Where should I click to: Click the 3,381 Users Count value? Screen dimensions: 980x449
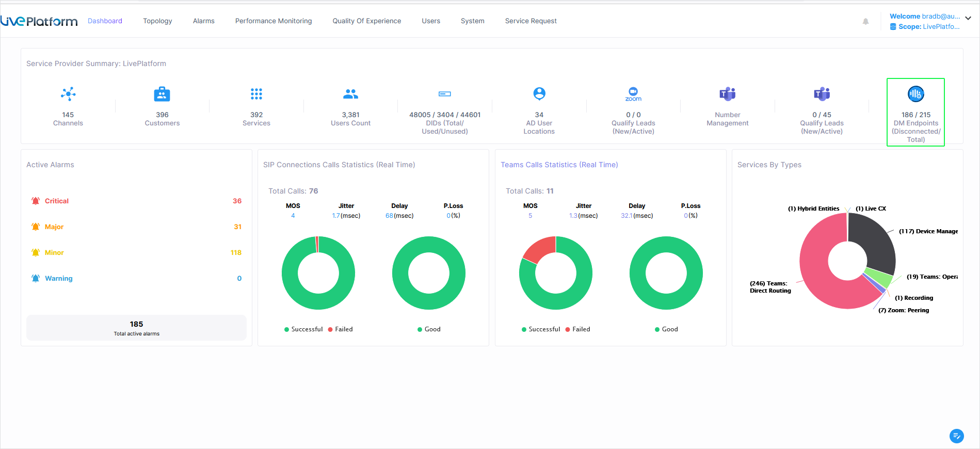pos(350,115)
